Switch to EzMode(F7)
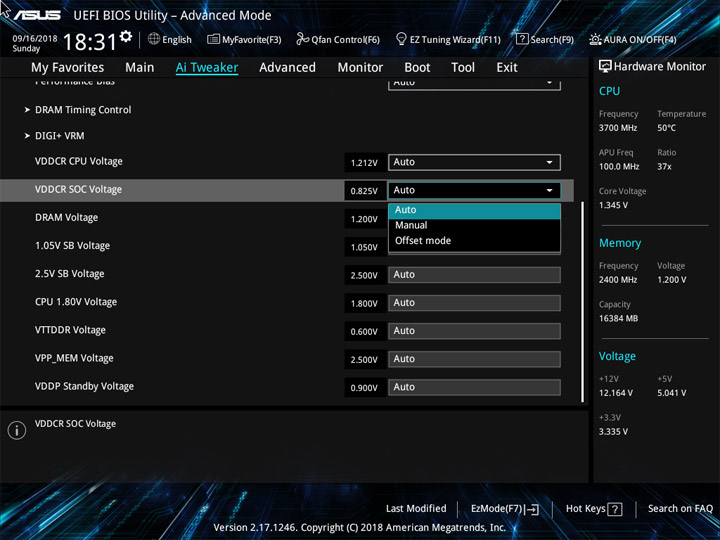The height and width of the screenshot is (540, 720). [504, 509]
